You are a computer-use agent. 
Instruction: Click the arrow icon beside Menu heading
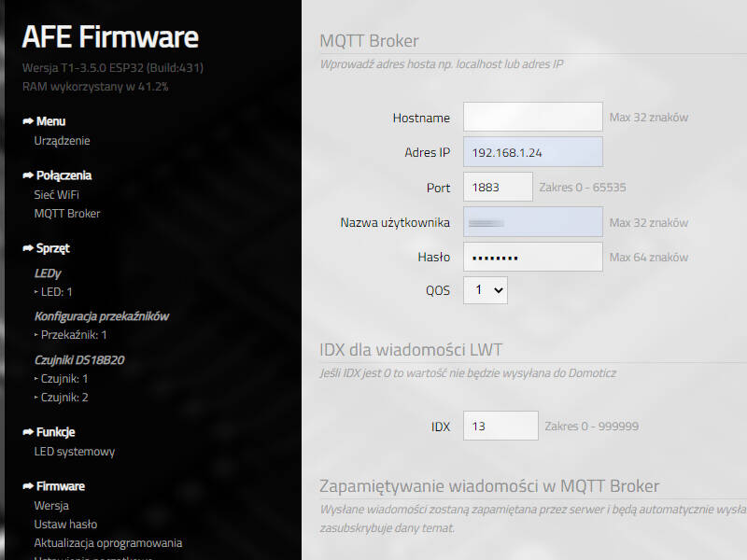pos(28,121)
